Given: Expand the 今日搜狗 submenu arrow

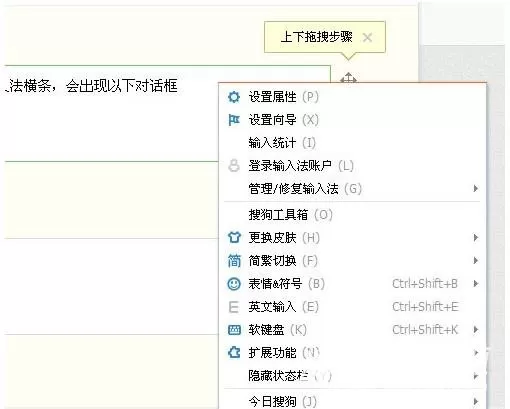Looking at the screenshot, I should point(476,401).
